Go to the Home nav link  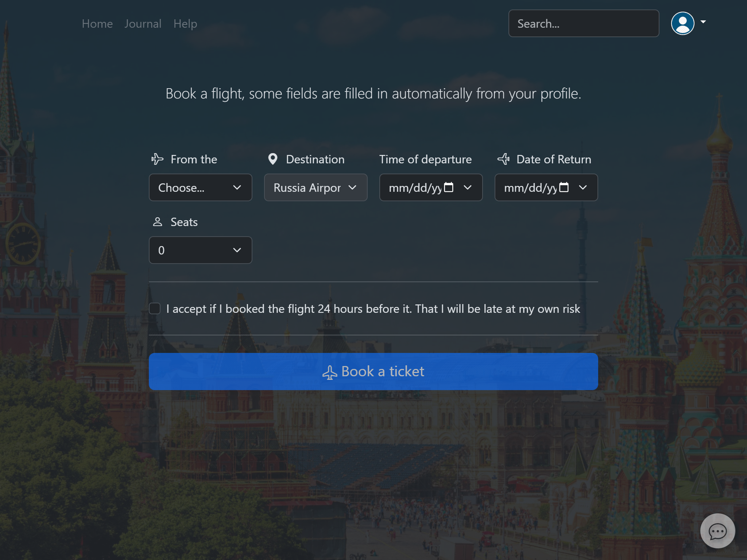click(x=97, y=24)
